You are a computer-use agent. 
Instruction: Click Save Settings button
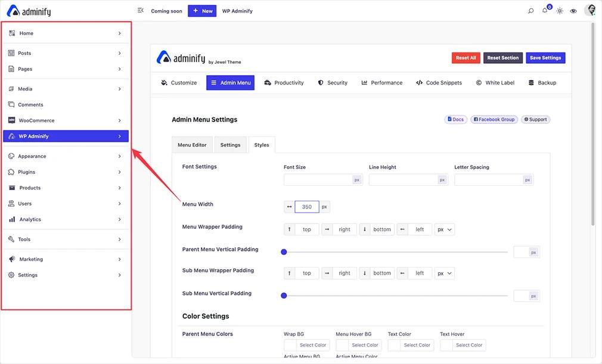click(545, 58)
